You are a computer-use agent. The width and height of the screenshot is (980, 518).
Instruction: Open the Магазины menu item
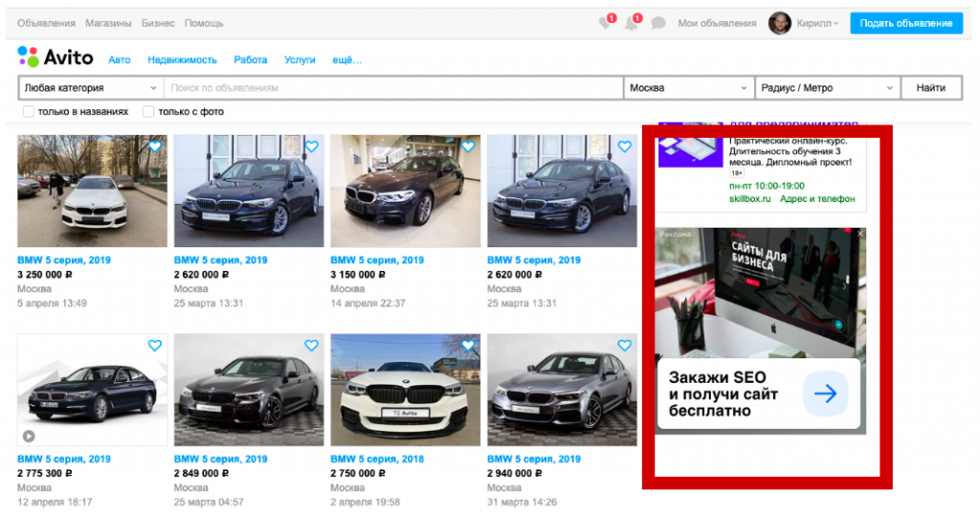(108, 23)
